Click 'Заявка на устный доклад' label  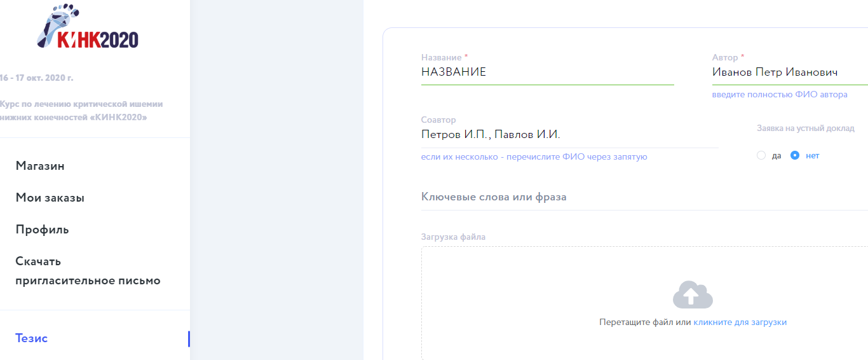805,128
